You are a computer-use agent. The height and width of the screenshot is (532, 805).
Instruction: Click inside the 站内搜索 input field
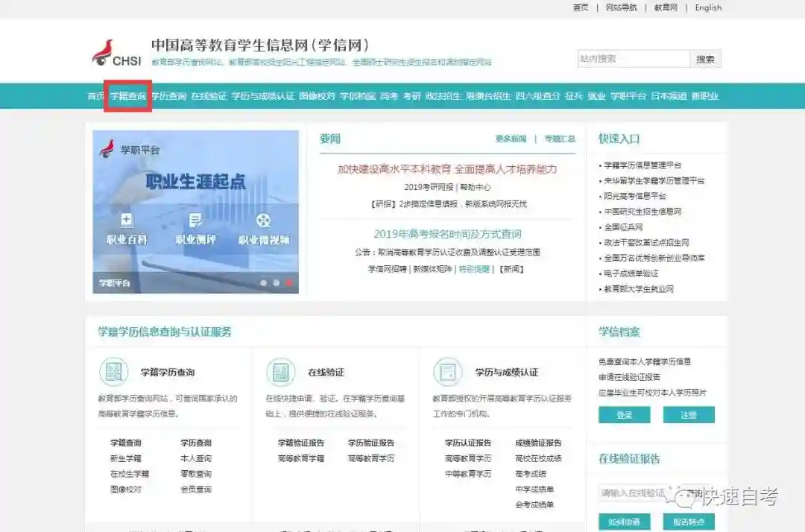(x=634, y=58)
